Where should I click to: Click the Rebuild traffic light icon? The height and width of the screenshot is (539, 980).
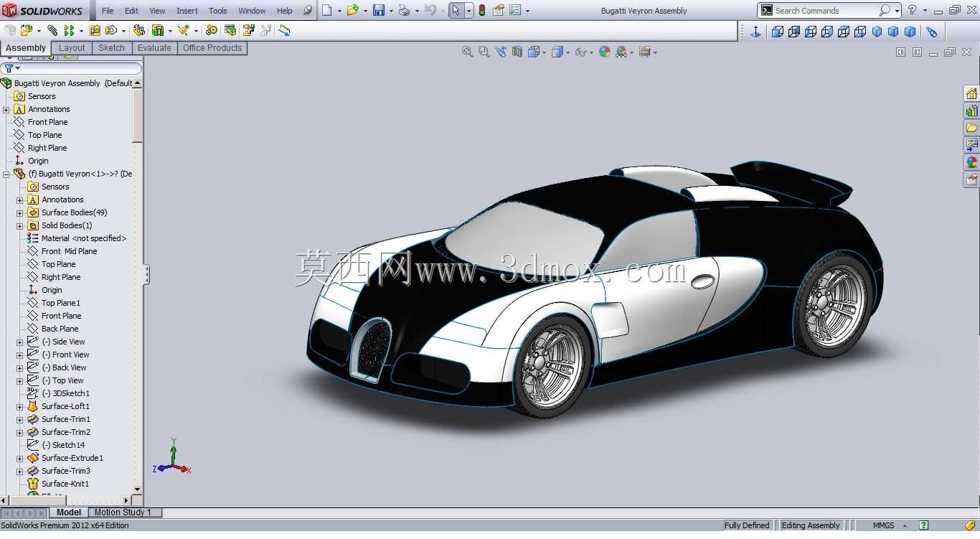(482, 10)
